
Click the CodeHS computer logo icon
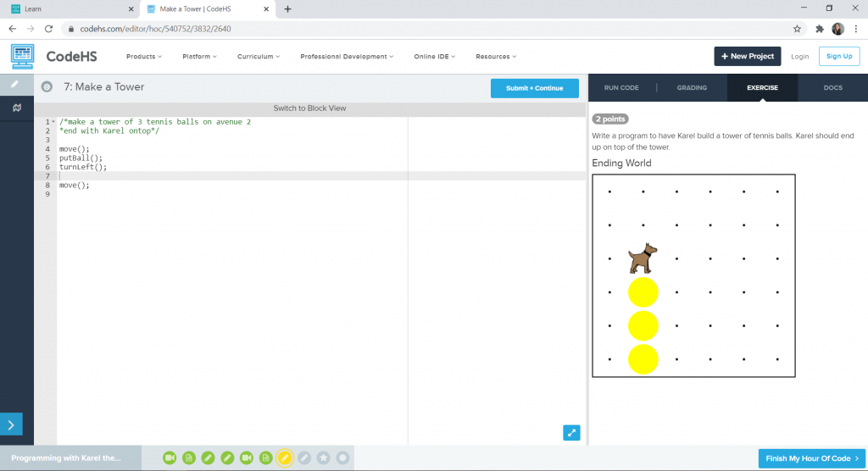[x=22, y=57]
